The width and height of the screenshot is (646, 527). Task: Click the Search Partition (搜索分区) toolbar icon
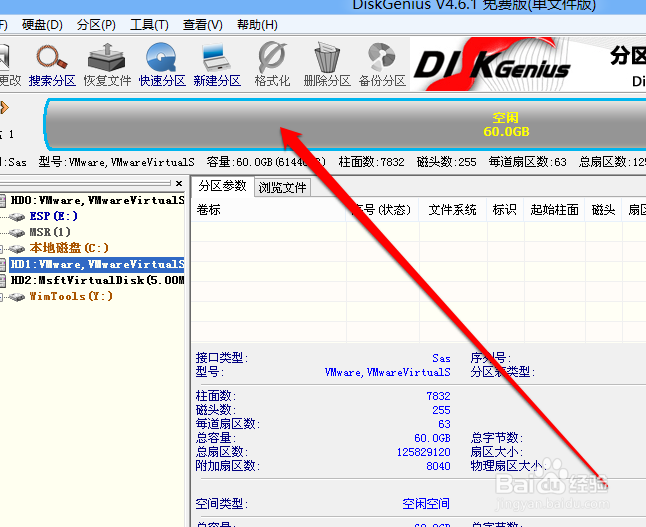click(x=52, y=65)
